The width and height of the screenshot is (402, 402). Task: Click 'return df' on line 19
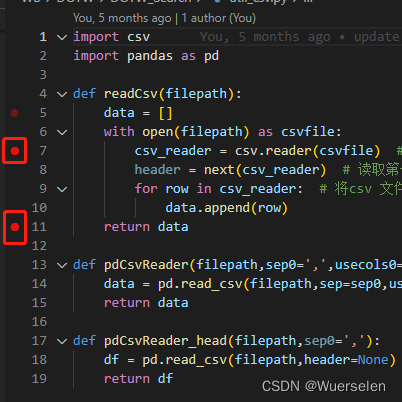[x=138, y=379]
